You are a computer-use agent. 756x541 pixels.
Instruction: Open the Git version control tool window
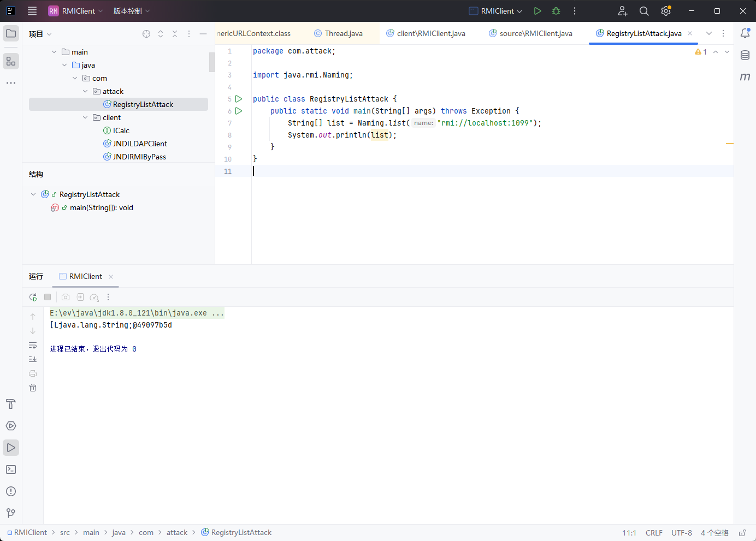pos(11,513)
